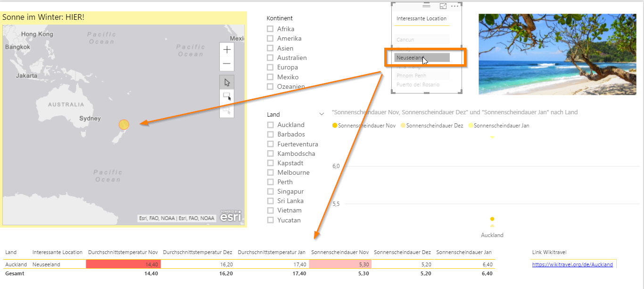Tick the Asien checkbox
Screen dimensions: 644x289
click(270, 48)
